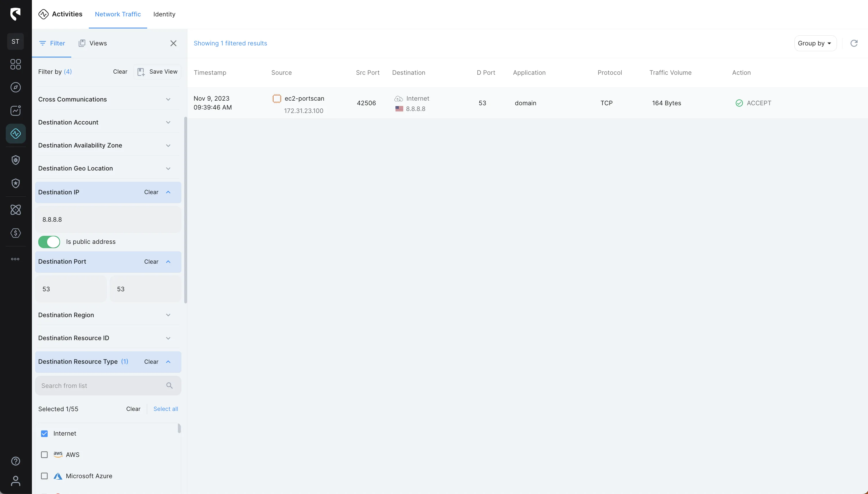Click the US flag beside 8.8.8.8
The height and width of the screenshot is (494, 868).
pos(399,109)
